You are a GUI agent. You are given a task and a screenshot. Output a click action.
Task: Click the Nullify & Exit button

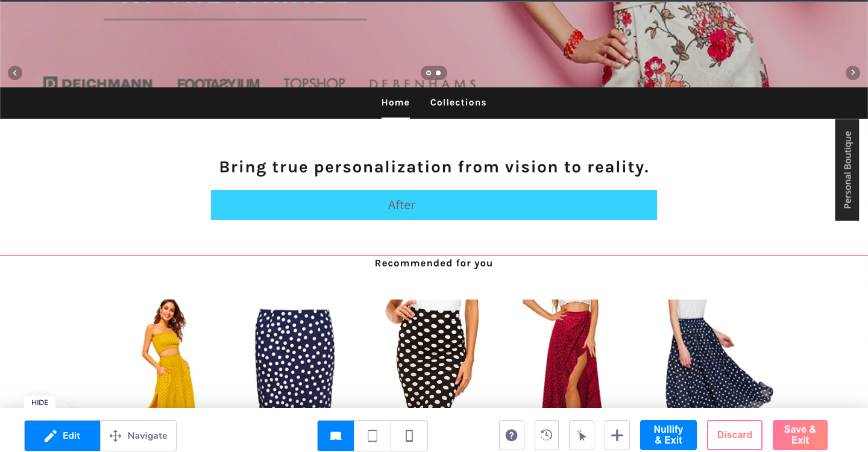pos(668,435)
